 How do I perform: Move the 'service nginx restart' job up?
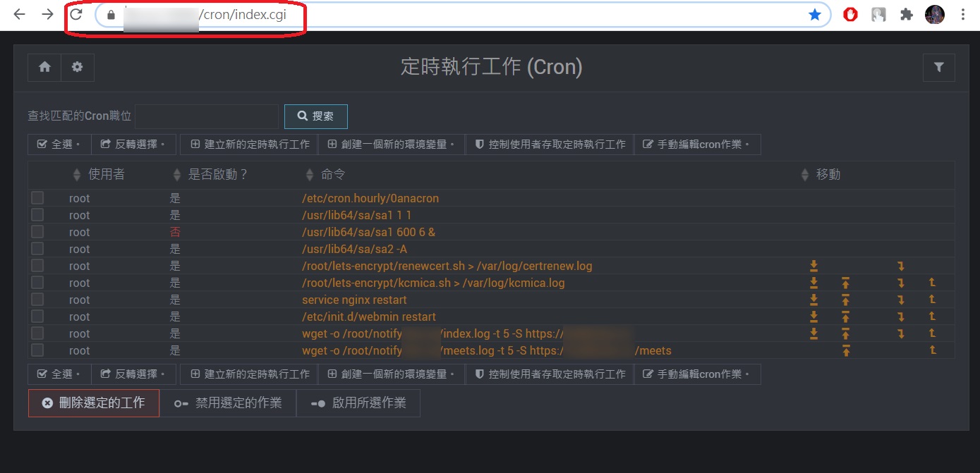coord(932,300)
